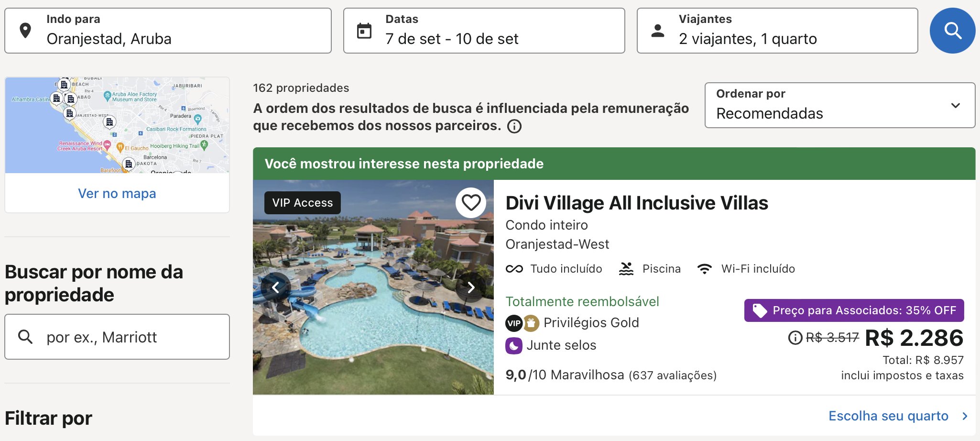
Task: Click info icon next to partner remuneration notice
Action: [x=514, y=126]
